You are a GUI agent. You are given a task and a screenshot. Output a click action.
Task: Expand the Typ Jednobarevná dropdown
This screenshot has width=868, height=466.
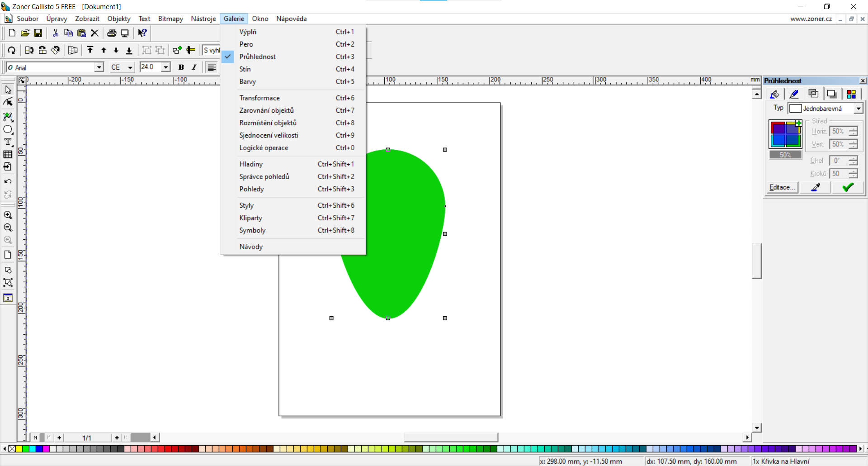click(858, 109)
